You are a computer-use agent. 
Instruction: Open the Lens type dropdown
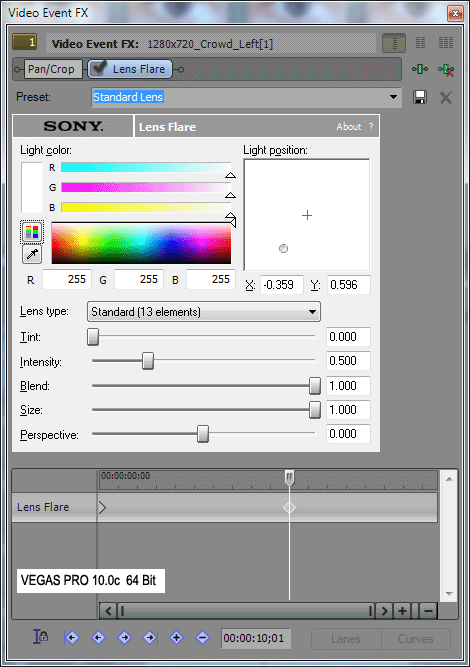point(204,312)
